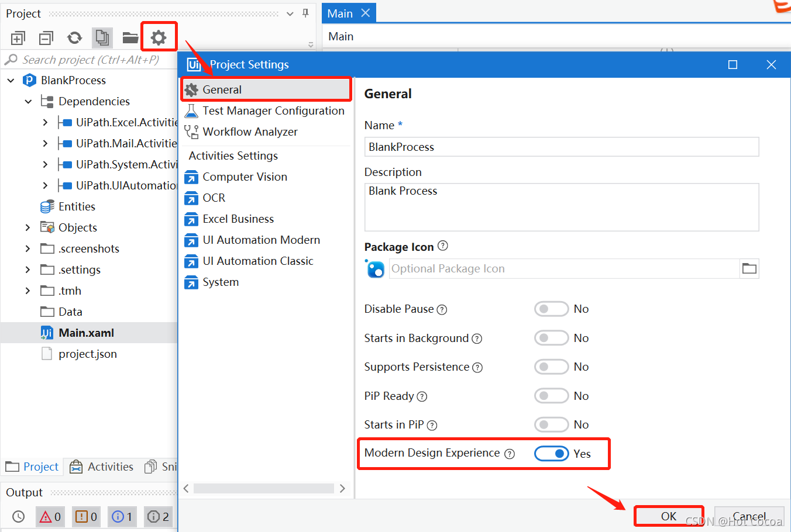Viewport: 791px width, 532px height.
Task: Toggle Starts in PiP switch
Action: coord(551,424)
